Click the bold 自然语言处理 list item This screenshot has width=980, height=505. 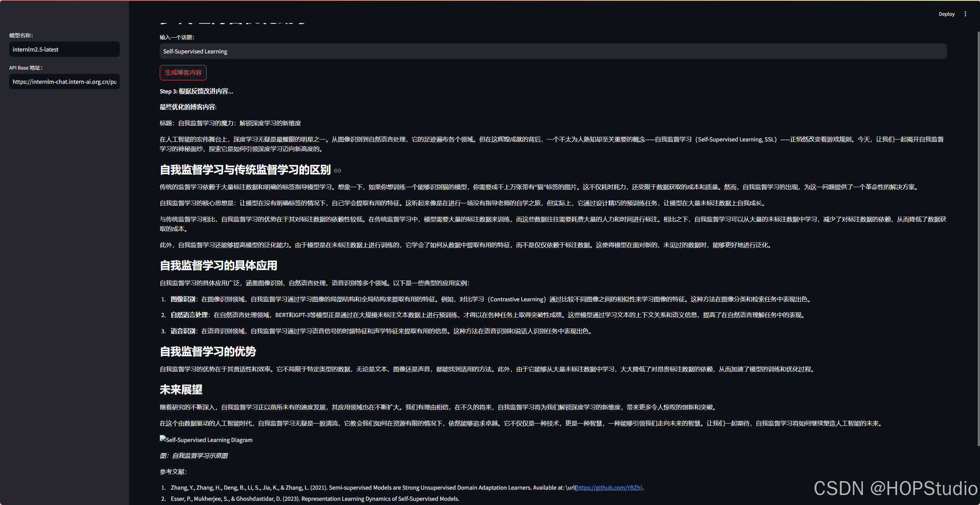(189, 315)
